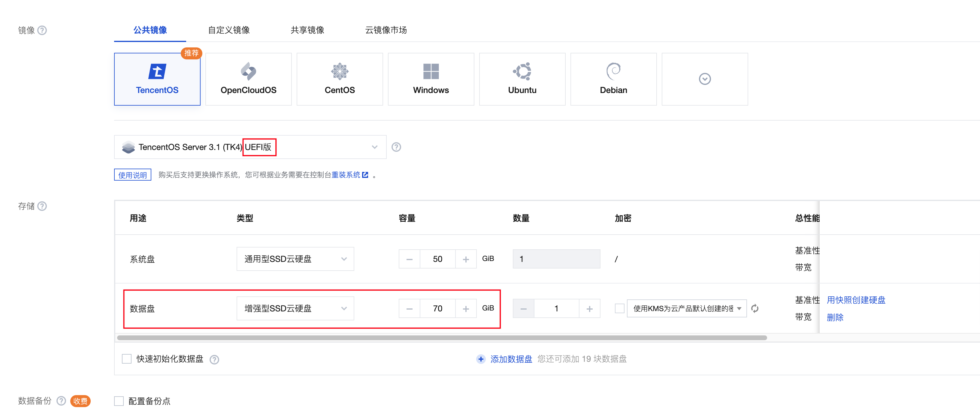
Task: Tick the data disk encryption checkbox
Action: point(619,308)
